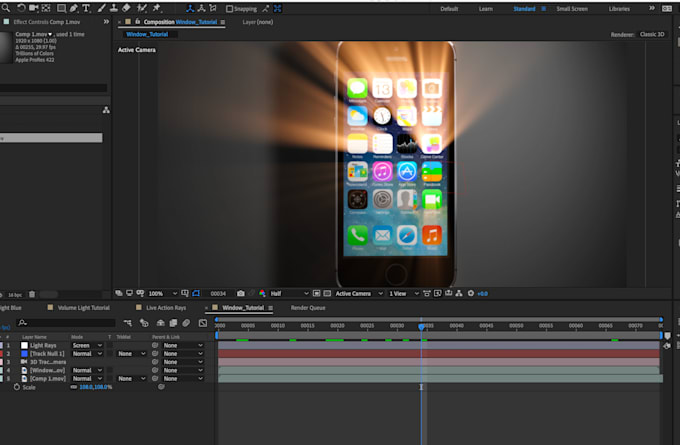This screenshot has height=445, width=680.
Task: Select the Roto Brush tool
Action: [141, 8]
